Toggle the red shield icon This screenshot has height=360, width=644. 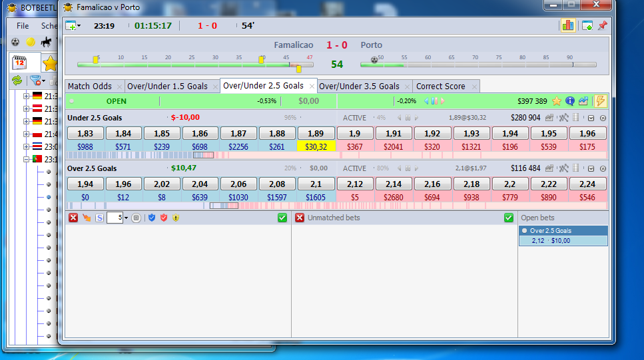[x=164, y=218]
